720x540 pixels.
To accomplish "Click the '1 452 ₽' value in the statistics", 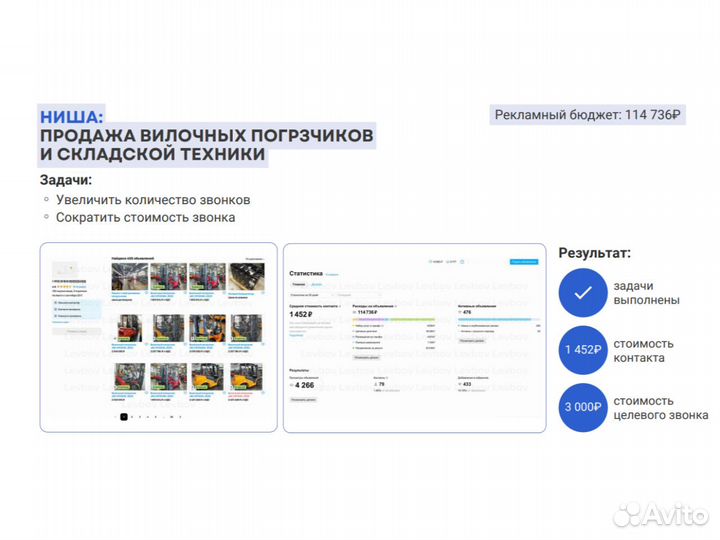I will (301, 315).
